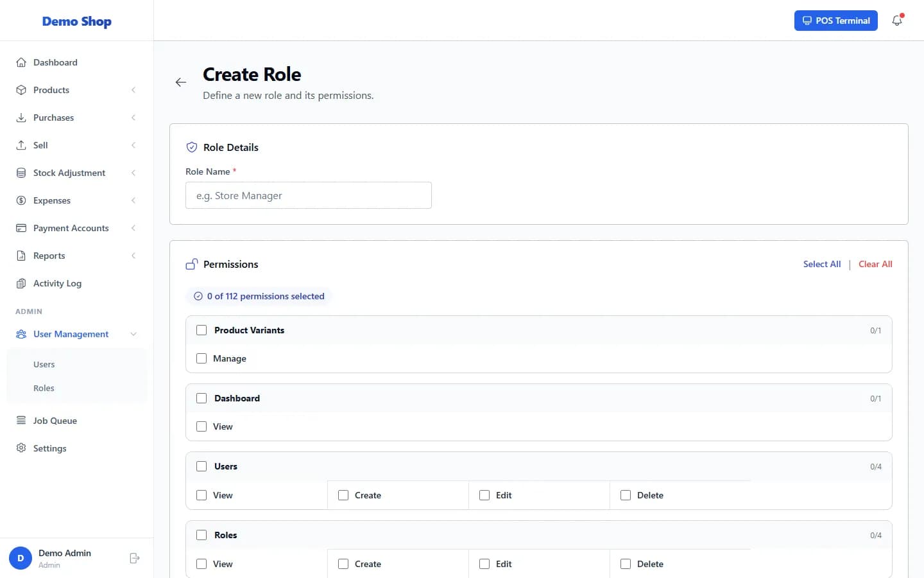Click the Purchases download icon
This screenshot has height=578, width=924.
pos(21,118)
